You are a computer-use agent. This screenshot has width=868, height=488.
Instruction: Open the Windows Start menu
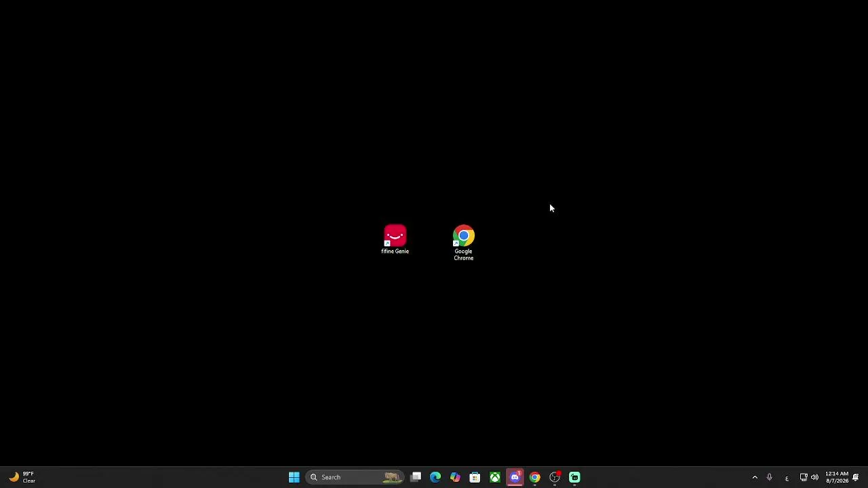(294, 477)
